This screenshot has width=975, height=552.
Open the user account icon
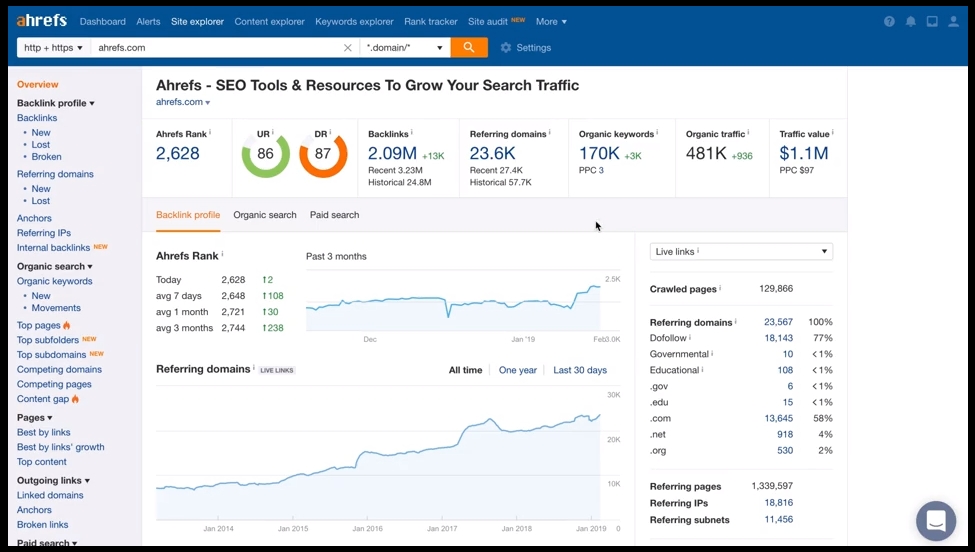coord(953,22)
